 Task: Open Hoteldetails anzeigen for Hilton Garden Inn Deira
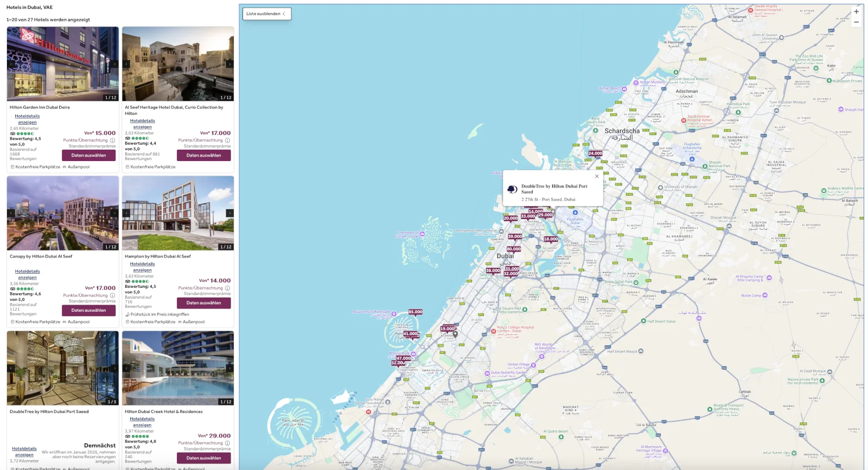(27, 119)
